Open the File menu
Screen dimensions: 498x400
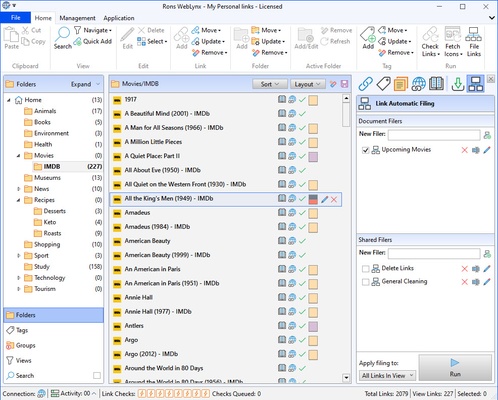pyautogui.click(x=16, y=18)
